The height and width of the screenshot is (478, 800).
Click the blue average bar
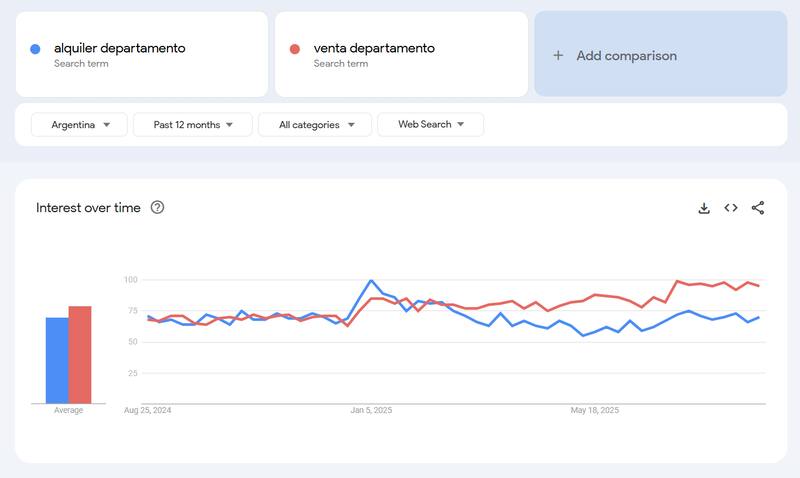point(57,358)
